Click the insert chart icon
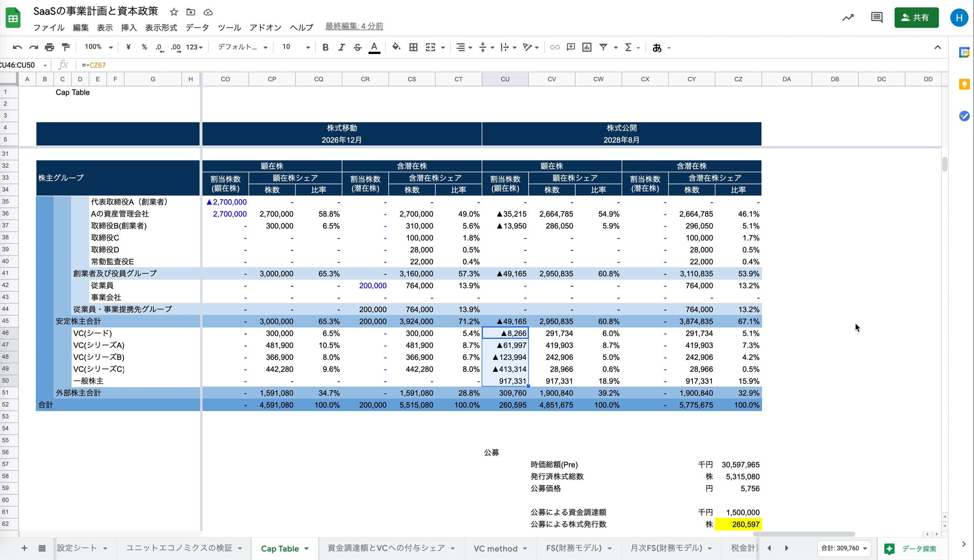 (587, 47)
